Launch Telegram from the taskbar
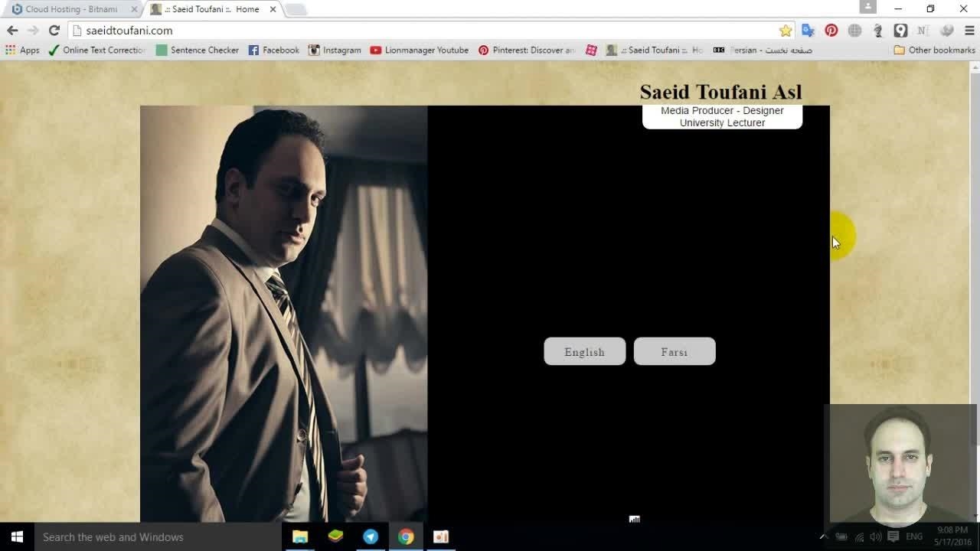The width and height of the screenshot is (980, 551). (371, 536)
